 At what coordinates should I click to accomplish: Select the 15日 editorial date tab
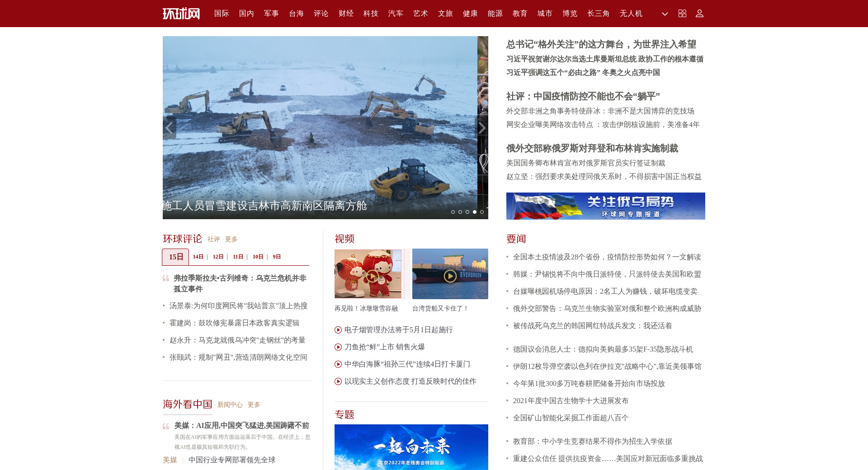175,257
